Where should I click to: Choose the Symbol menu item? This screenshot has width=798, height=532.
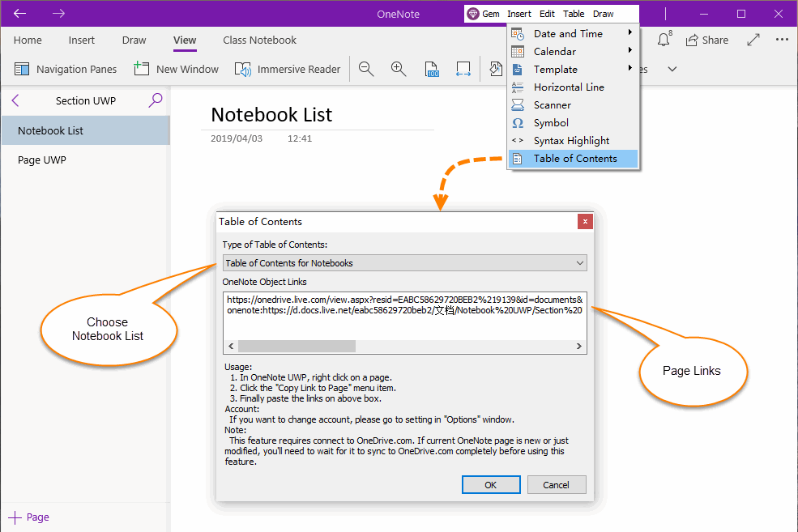[x=573, y=122]
